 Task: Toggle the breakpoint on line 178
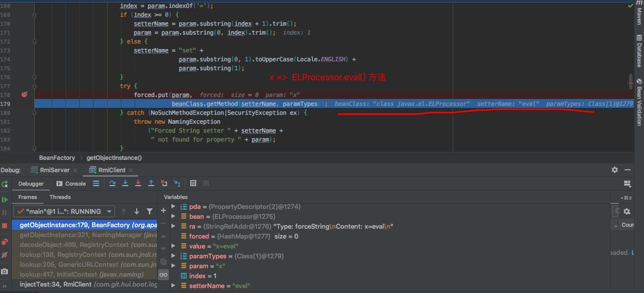click(24, 95)
